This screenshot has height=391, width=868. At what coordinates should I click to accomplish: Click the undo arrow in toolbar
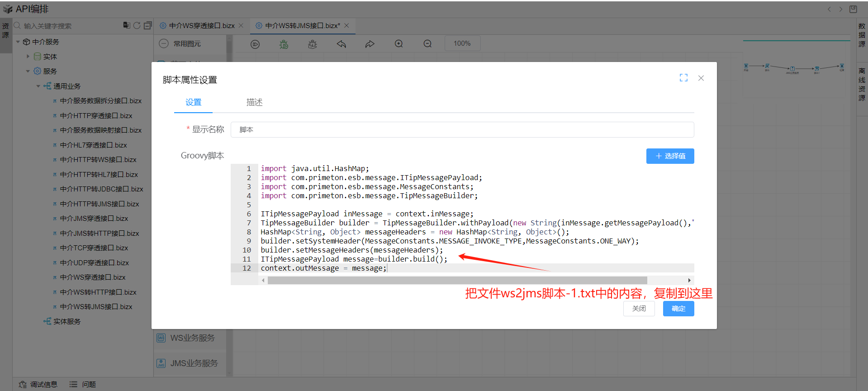(341, 44)
